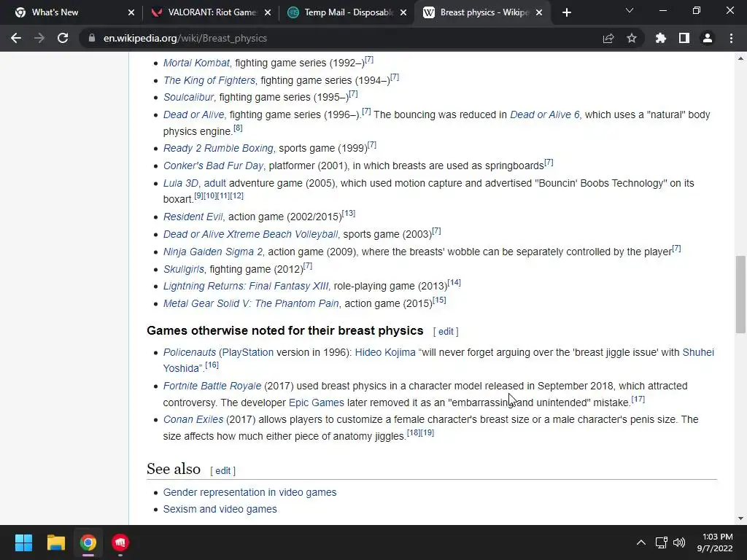Open a new browser tab

tap(566, 12)
